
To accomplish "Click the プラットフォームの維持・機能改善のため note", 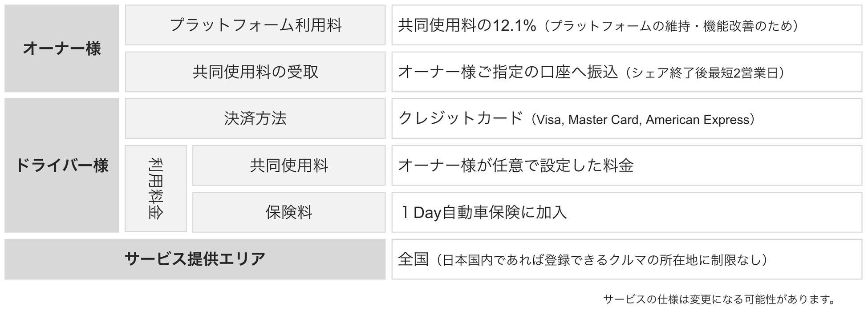I will coord(671,26).
